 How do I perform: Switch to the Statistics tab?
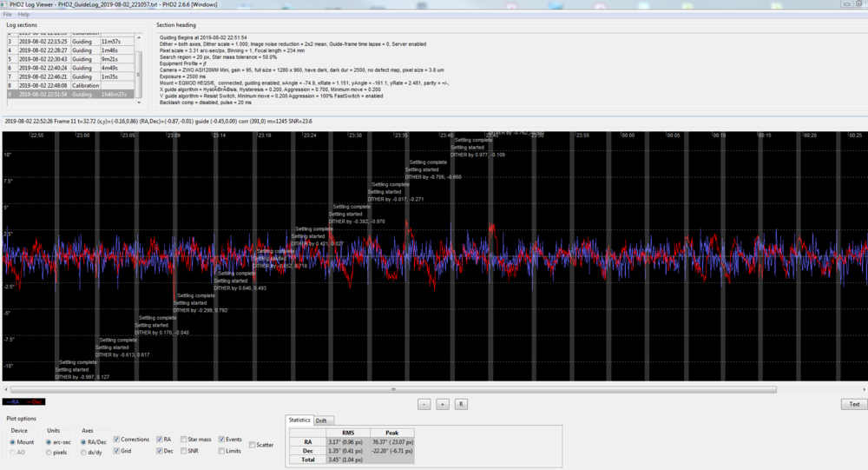click(x=299, y=420)
